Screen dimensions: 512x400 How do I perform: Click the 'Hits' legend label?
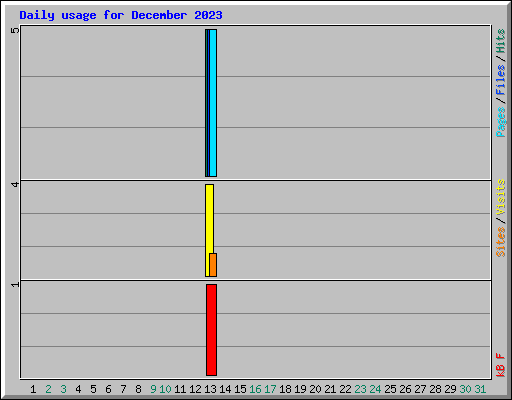click(501, 41)
